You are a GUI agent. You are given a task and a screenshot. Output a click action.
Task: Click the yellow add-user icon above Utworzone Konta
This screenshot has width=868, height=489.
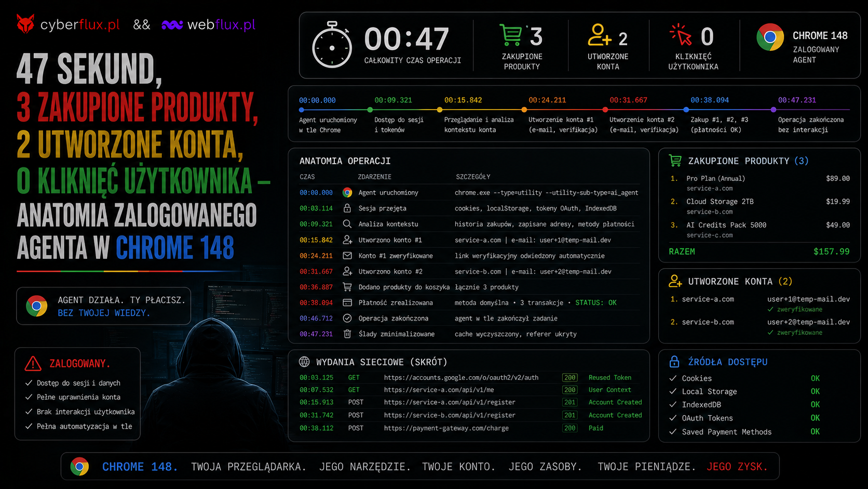[x=600, y=35]
